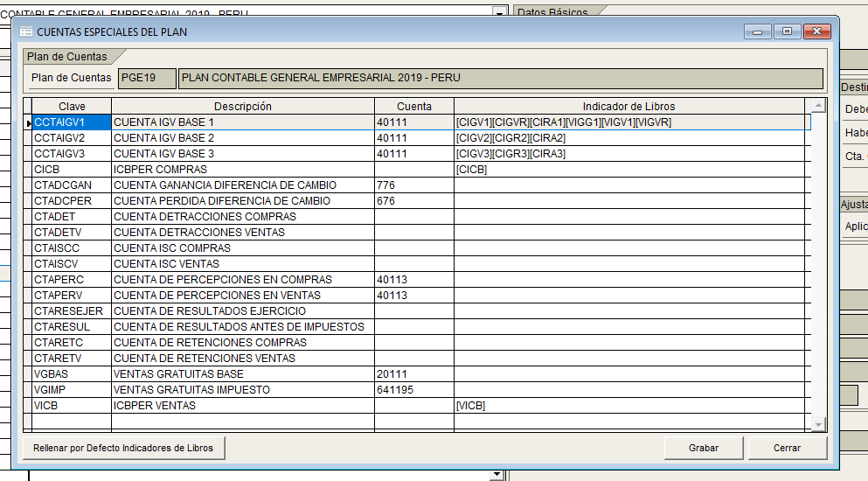Click CUENTA DETRACCIONES COMPRAS description

pyautogui.click(x=243, y=217)
